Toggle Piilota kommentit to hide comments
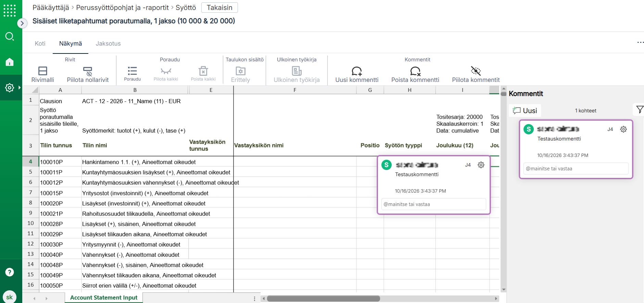 point(476,75)
